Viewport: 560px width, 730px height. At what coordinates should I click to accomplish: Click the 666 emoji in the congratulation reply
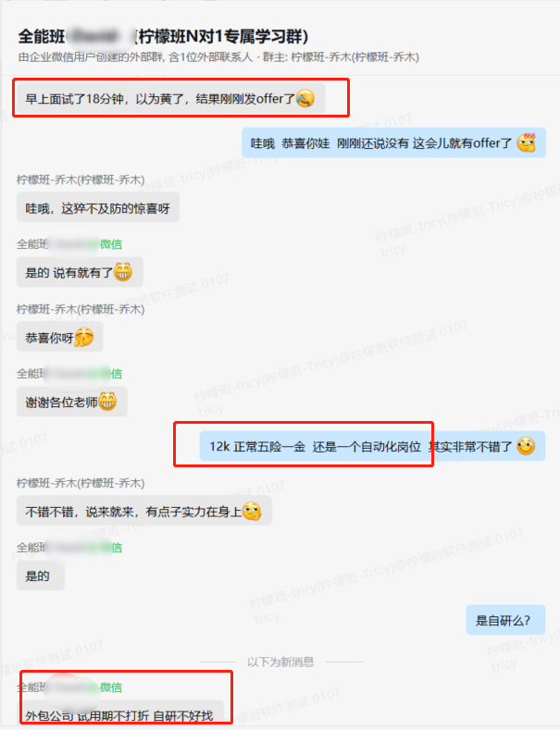point(527,142)
